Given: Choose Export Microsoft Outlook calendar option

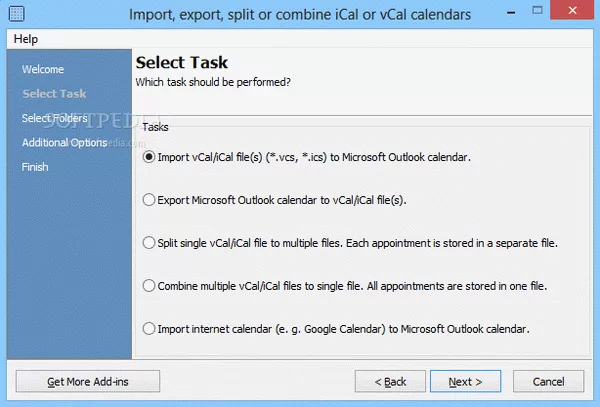Looking at the screenshot, I should 150,200.
